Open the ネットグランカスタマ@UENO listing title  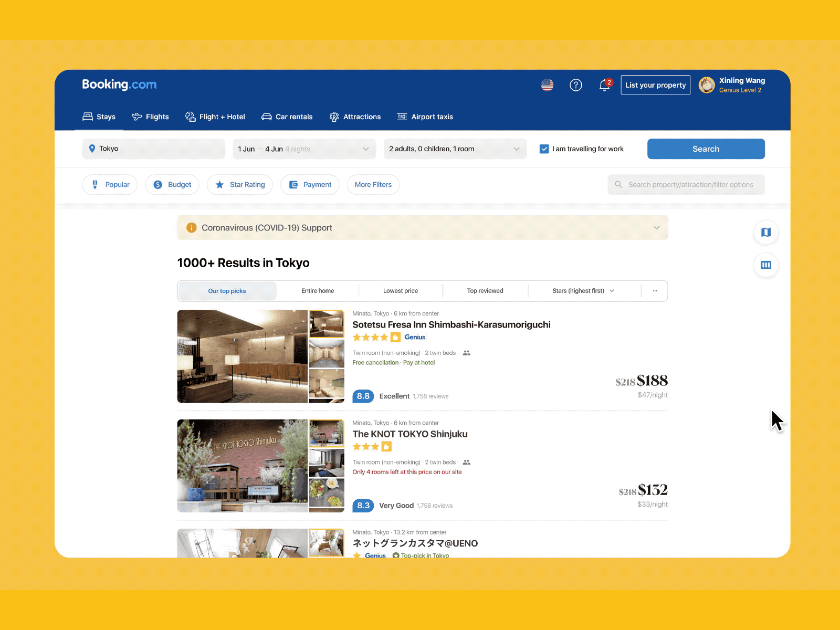pyautogui.click(x=415, y=543)
